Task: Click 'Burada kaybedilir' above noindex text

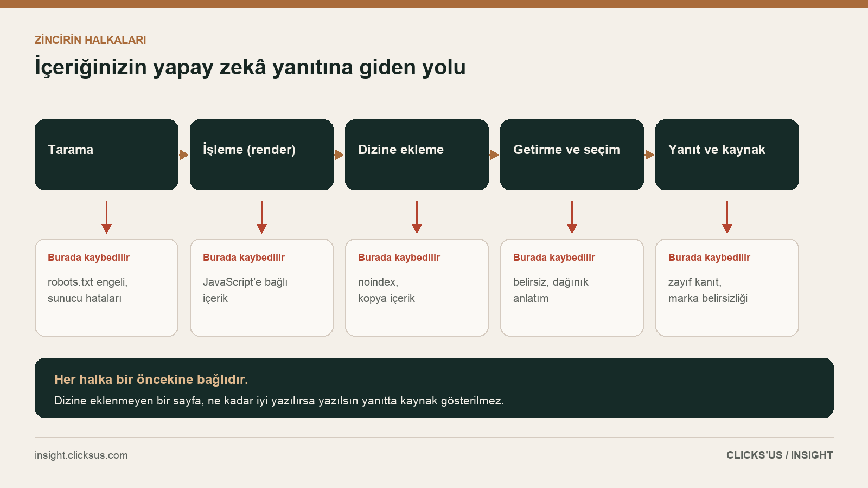Action: (x=399, y=258)
